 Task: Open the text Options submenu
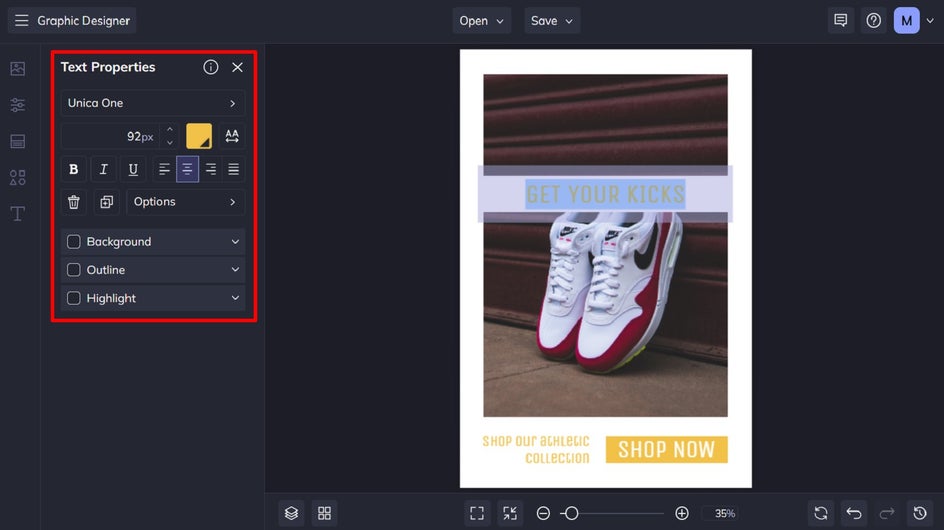tap(185, 202)
